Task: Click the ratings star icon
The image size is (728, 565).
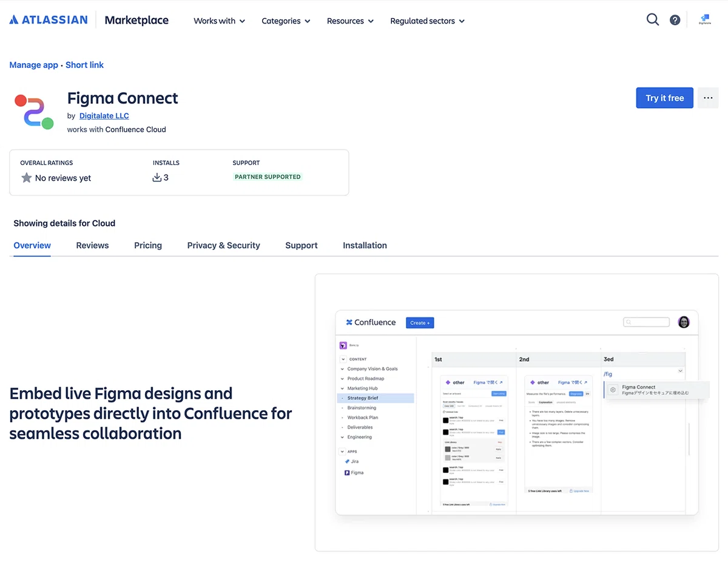Action: 26,178
